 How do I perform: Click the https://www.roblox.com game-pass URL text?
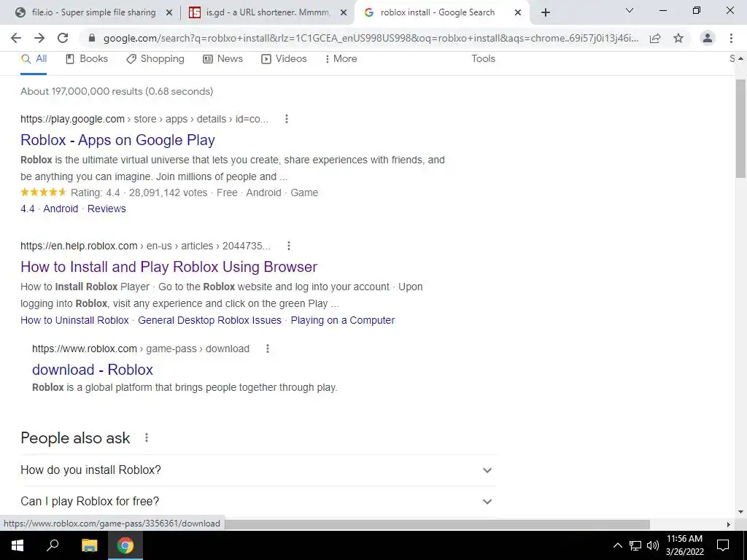[141, 349]
